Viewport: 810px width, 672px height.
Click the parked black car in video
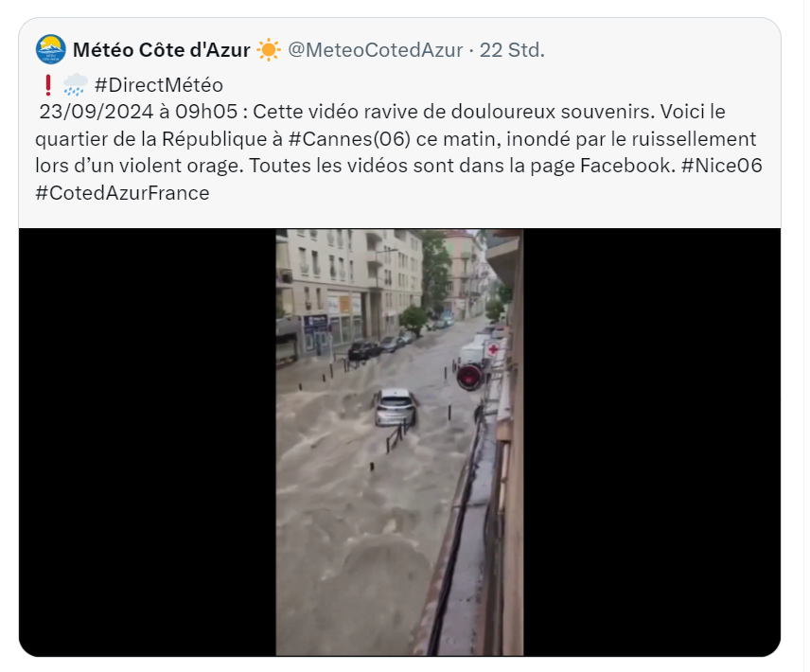click(363, 350)
